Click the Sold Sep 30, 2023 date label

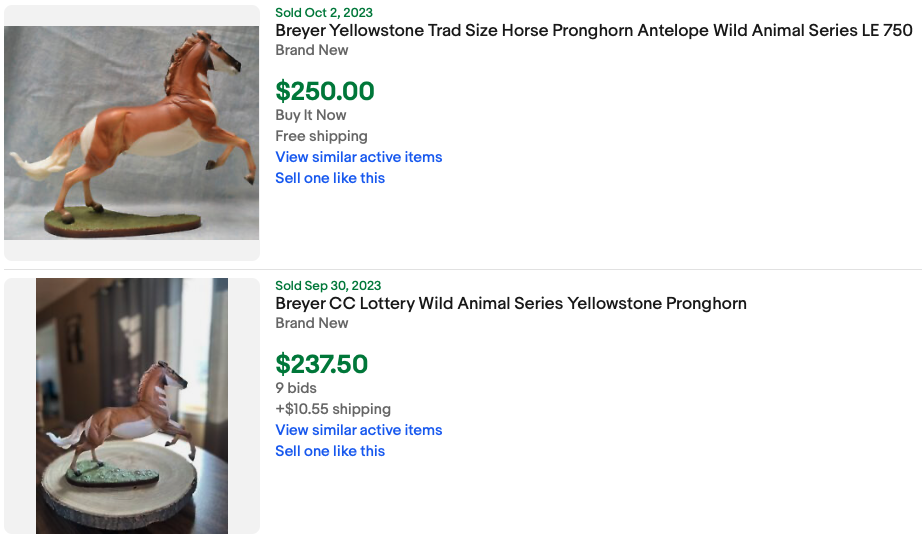click(x=328, y=286)
